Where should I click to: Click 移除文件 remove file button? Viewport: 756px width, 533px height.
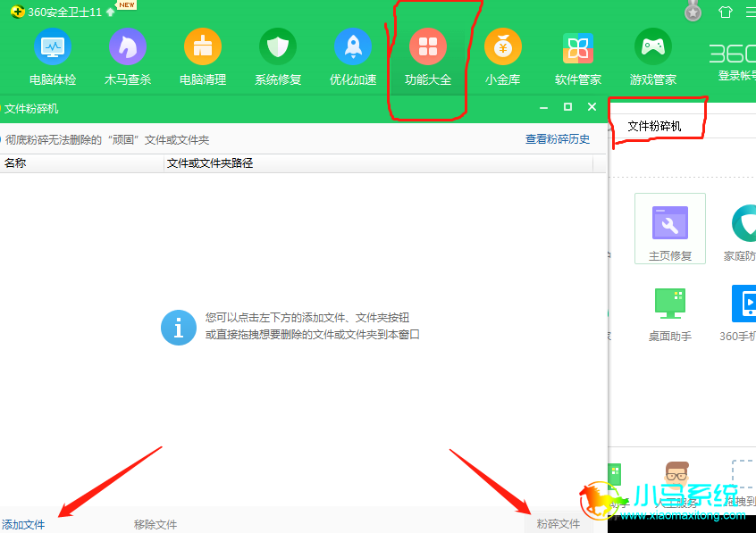click(x=155, y=524)
